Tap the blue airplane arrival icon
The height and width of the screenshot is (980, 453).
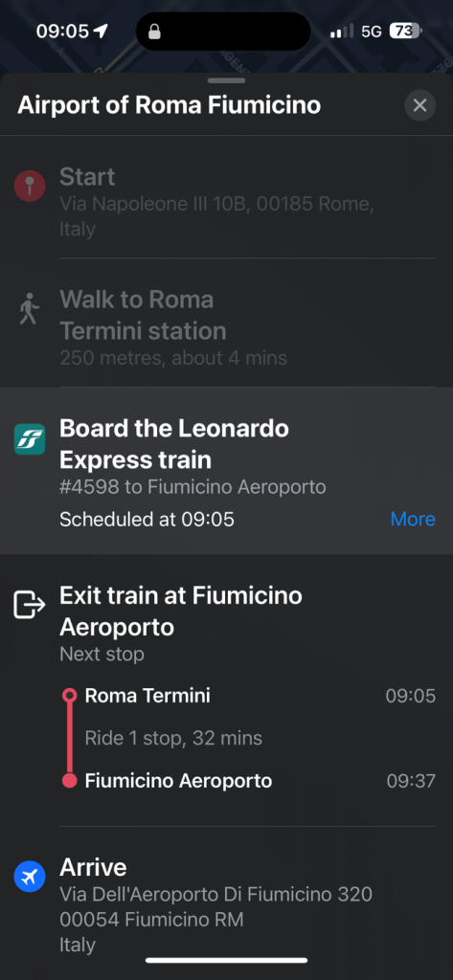30,879
